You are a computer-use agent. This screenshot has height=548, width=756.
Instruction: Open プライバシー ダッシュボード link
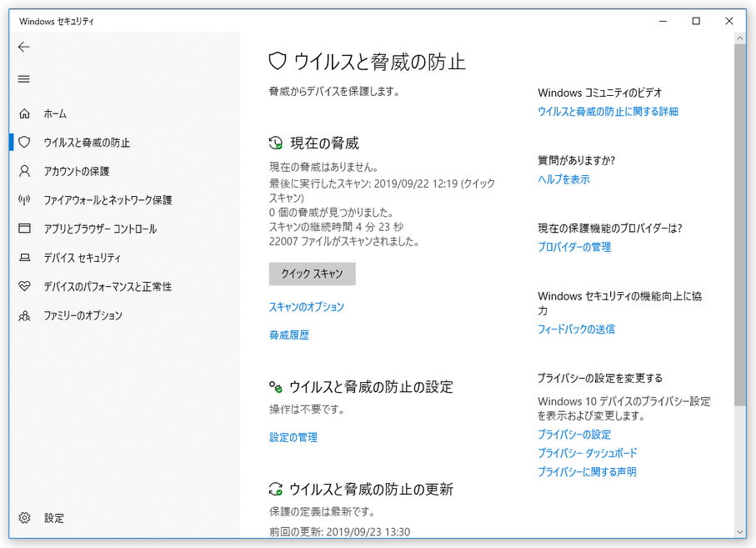point(588,453)
